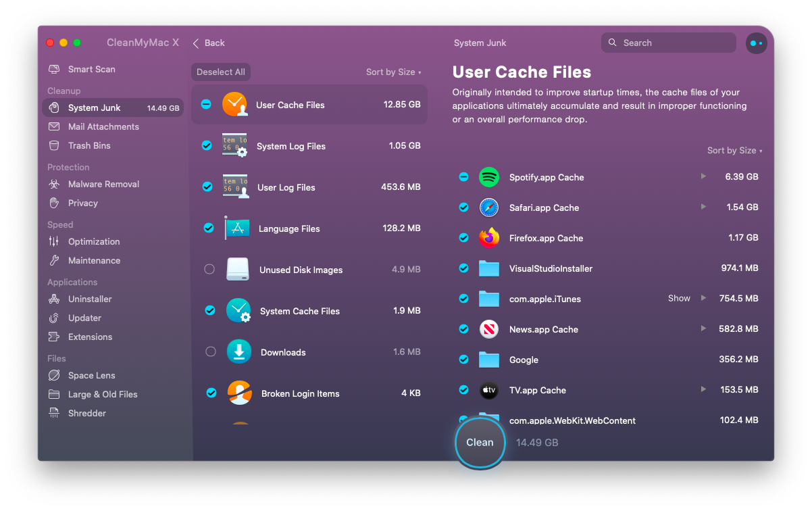Click the Apple TV app icon
Image resolution: width=812 pixels, height=511 pixels.
(x=489, y=390)
